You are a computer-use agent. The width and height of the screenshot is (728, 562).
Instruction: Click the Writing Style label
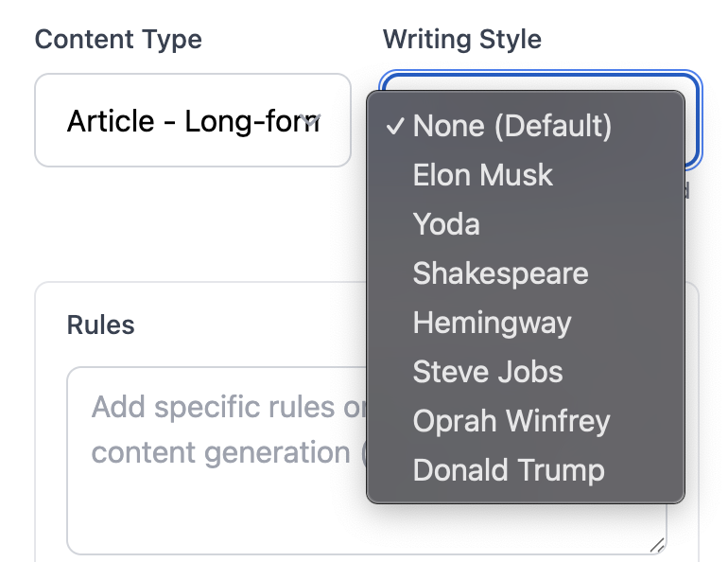click(461, 40)
